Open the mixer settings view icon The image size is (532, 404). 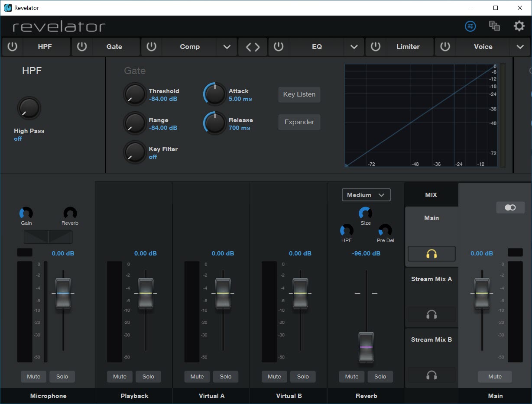[x=470, y=26]
